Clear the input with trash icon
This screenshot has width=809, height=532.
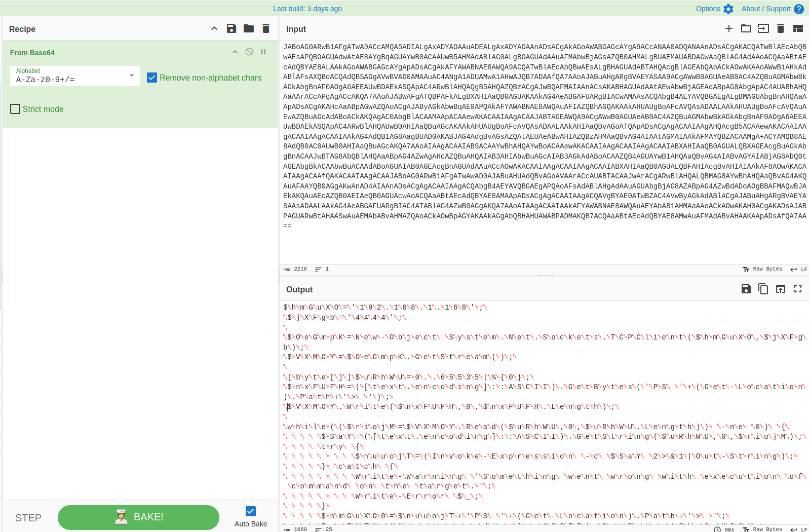[x=781, y=28]
